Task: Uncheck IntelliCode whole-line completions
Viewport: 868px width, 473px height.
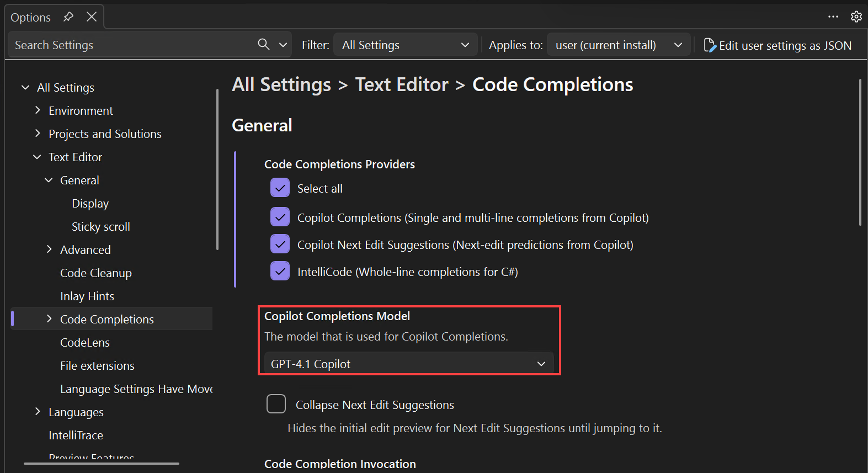Action: click(280, 271)
